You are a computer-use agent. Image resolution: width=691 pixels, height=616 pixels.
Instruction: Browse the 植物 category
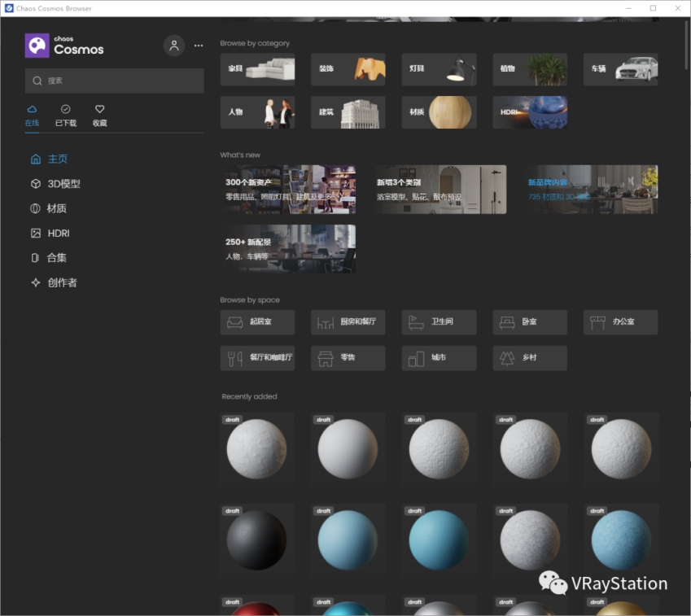tap(530, 69)
